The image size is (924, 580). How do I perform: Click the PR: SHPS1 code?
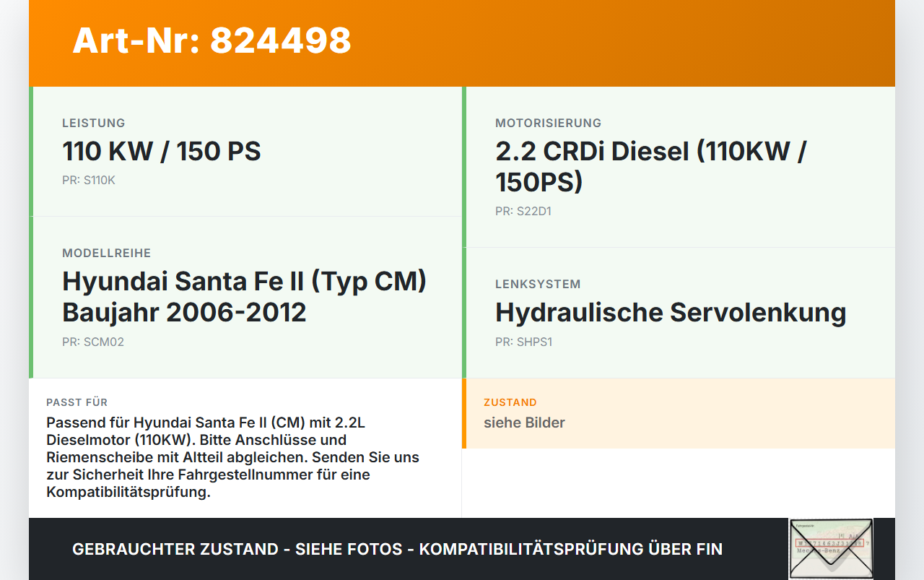click(524, 342)
